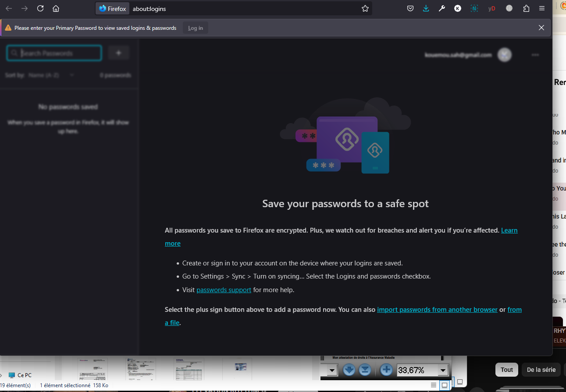Click Log in on the notification bar
The height and width of the screenshot is (392, 566).
pyautogui.click(x=196, y=28)
